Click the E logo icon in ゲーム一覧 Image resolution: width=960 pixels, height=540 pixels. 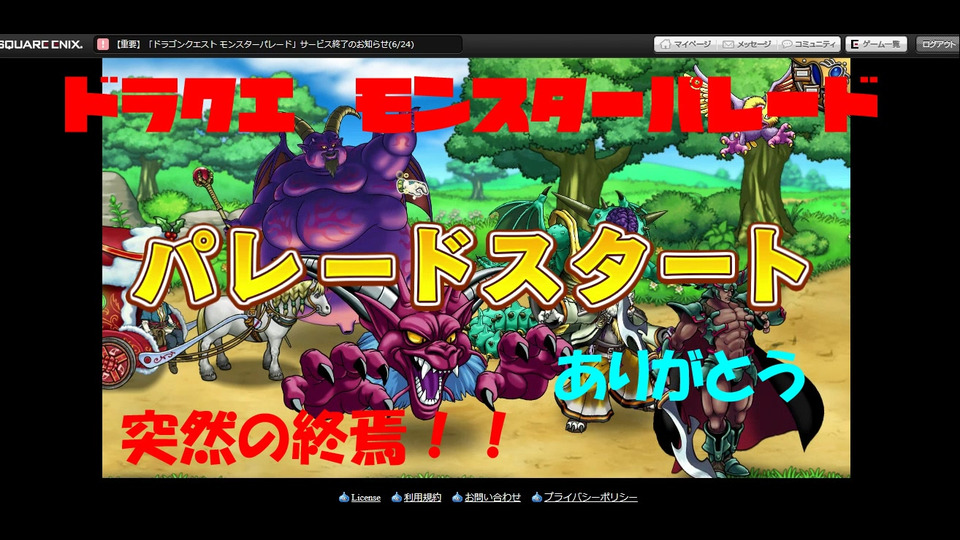pos(855,44)
